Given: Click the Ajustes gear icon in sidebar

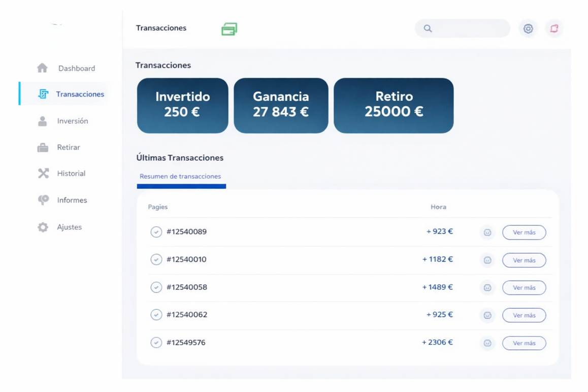Looking at the screenshot, I should click(x=44, y=227).
